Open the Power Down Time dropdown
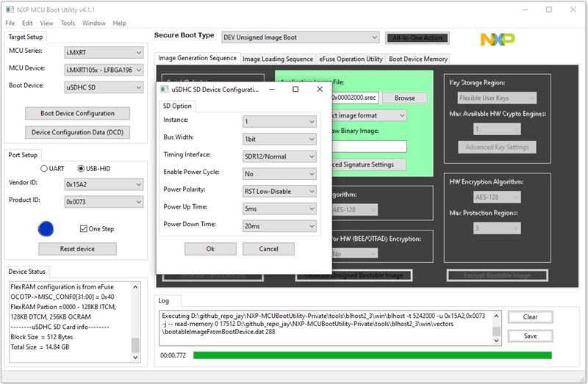Viewport: 588px width, 384px height. tap(279, 226)
